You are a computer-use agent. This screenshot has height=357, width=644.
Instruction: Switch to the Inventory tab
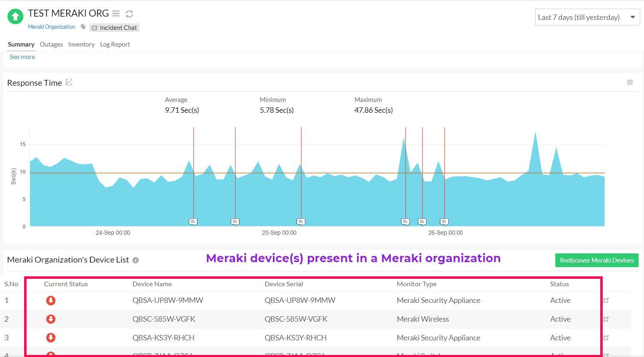[82, 45]
